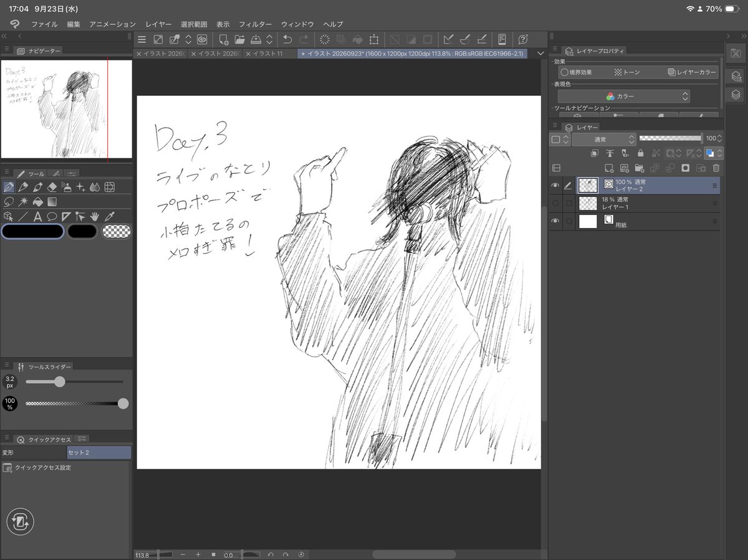Screen dimensions: 748x560
Task: Toggle the 境界効果 border effect
Action: click(576, 72)
